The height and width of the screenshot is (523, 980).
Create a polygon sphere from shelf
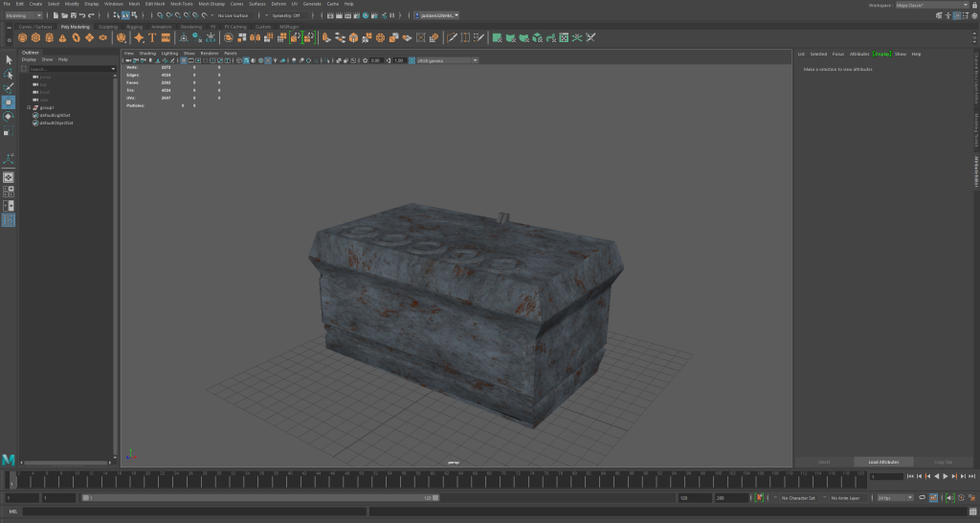click(23, 37)
